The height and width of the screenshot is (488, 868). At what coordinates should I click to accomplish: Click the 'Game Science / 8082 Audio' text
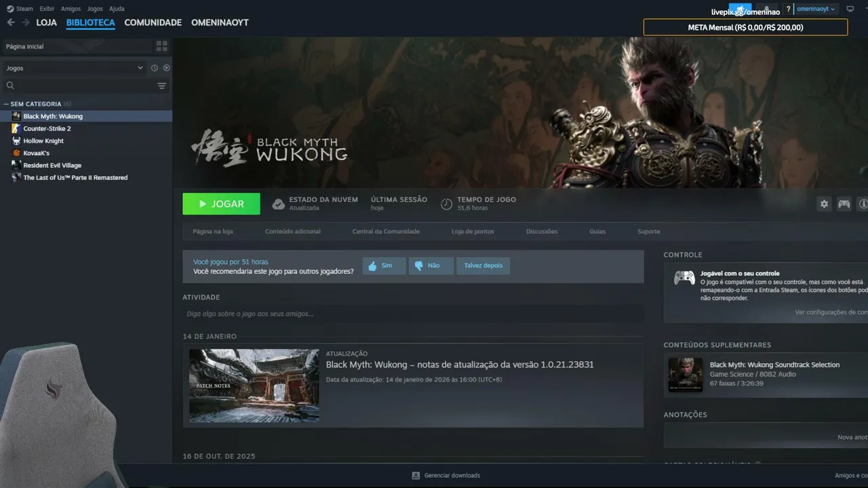[x=753, y=374]
